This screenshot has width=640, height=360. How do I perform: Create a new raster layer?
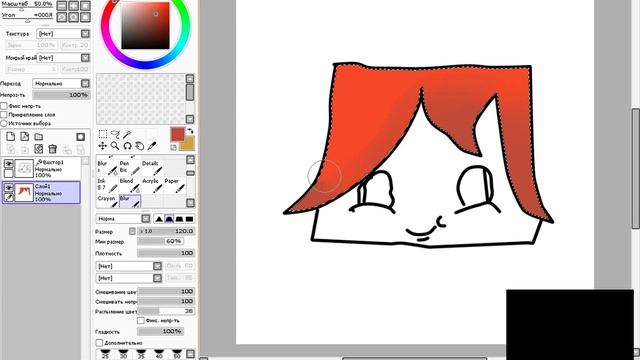11,137
